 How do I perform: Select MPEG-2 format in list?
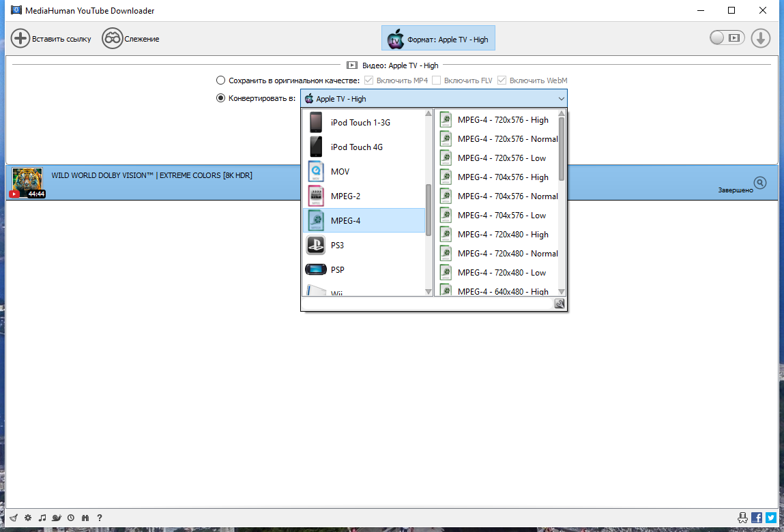pos(364,196)
